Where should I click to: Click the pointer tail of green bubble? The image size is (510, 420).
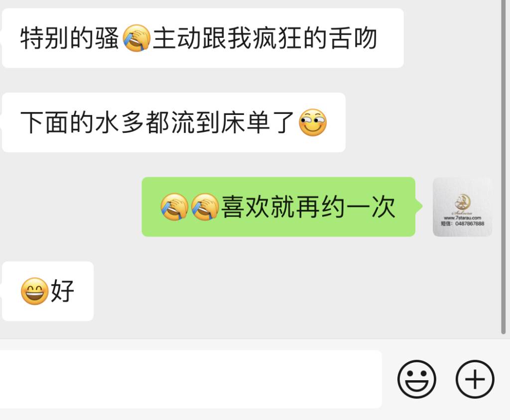(419, 206)
